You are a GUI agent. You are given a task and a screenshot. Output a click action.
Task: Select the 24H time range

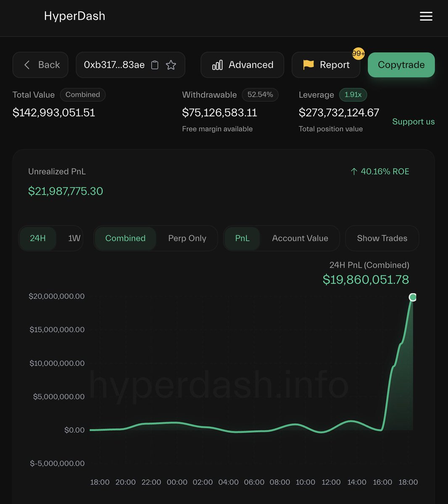(38, 238)
